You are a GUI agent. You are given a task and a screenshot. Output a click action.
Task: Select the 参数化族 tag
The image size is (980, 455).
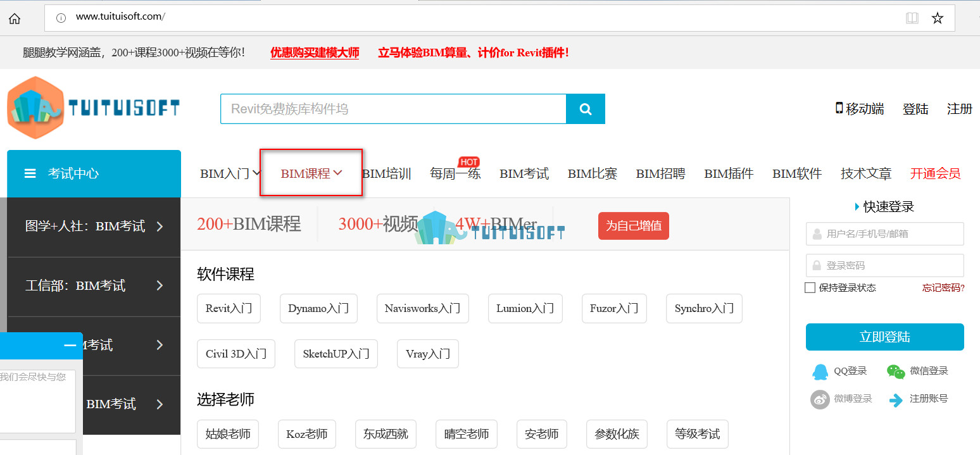pos(617,434)
